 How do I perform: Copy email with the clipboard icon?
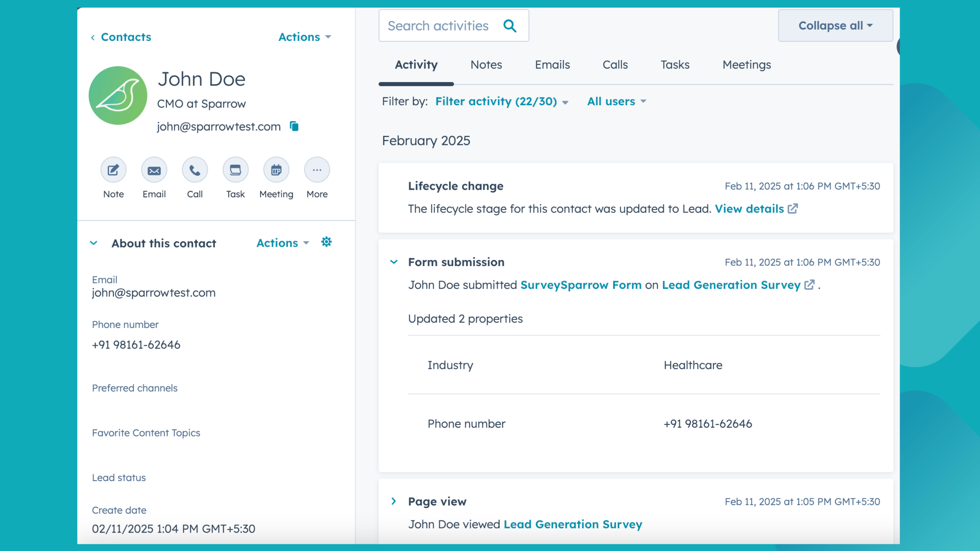pyautogui.click(x=294, y=126)
